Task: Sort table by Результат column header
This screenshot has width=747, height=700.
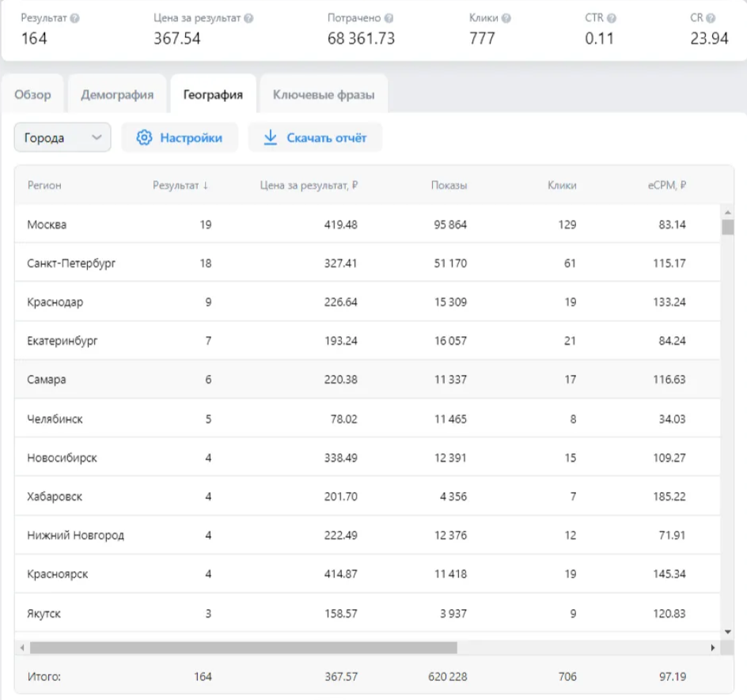Action: [x=180, y=186]
